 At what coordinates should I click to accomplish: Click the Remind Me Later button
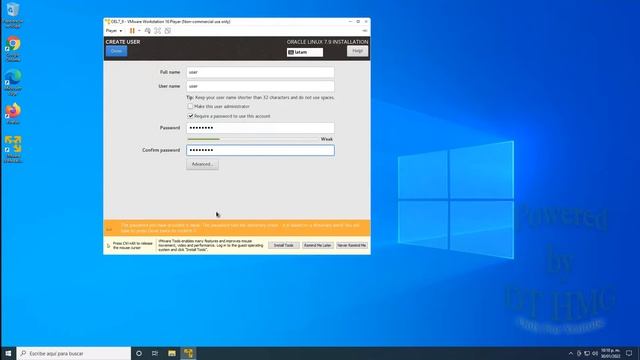(318, 245)
